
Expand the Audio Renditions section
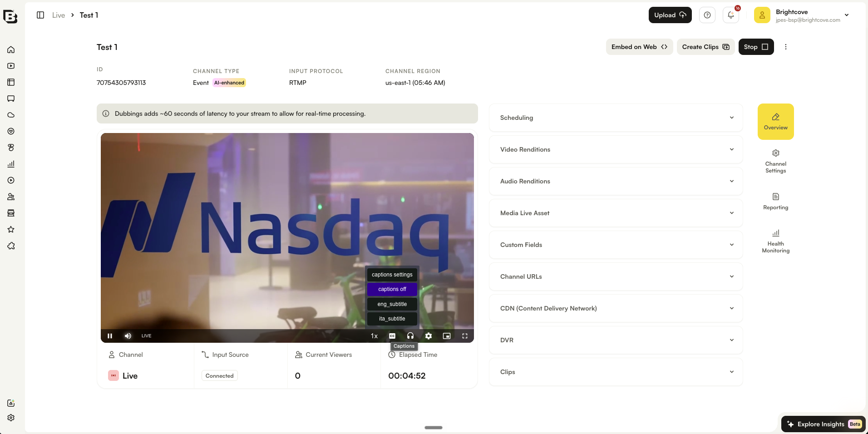[x=616, y=181]
